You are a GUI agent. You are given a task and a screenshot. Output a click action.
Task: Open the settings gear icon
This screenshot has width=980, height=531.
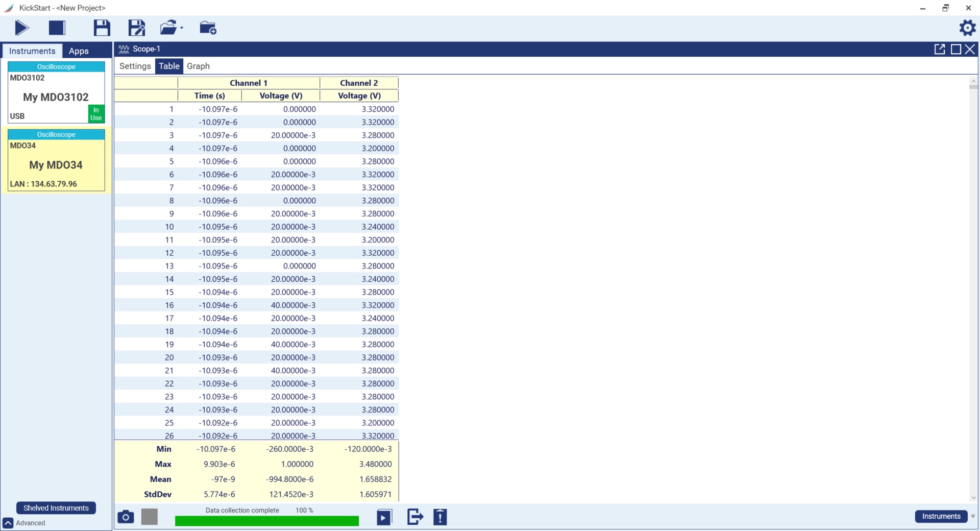click(x=967, y=28)
